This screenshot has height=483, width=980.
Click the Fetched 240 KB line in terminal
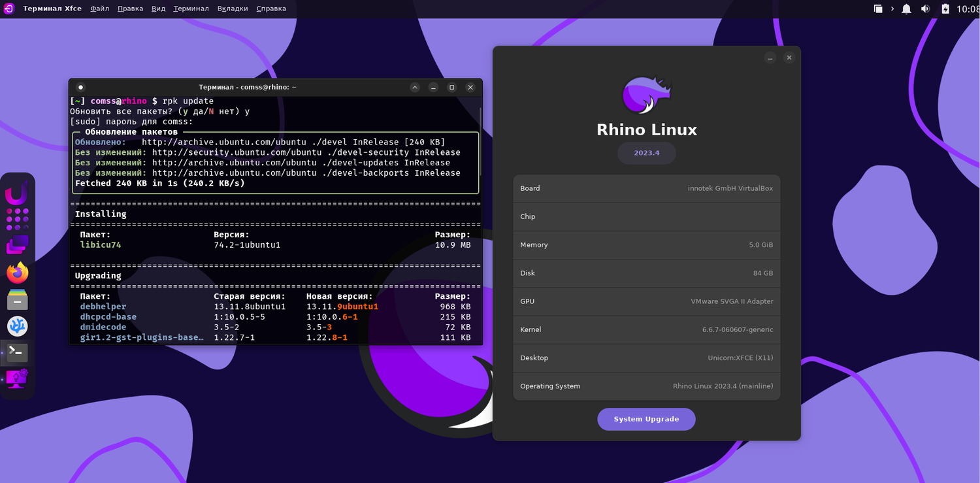click(x=160, y=184)
